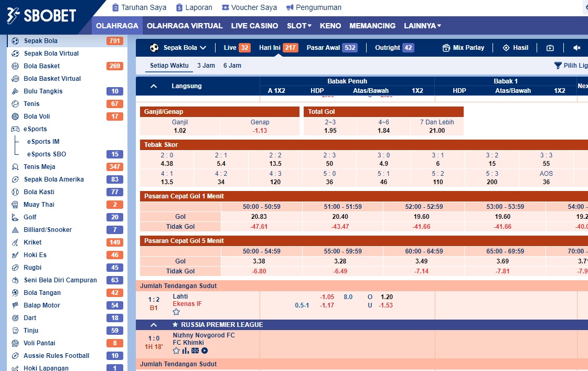
Task: Click the live TV streaming icon
Action: coord(550,48)
